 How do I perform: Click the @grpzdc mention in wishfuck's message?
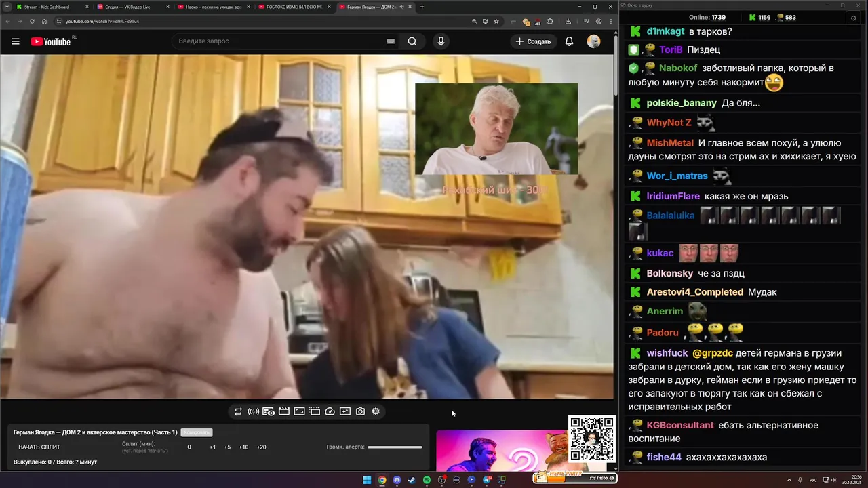coord(713,353)
